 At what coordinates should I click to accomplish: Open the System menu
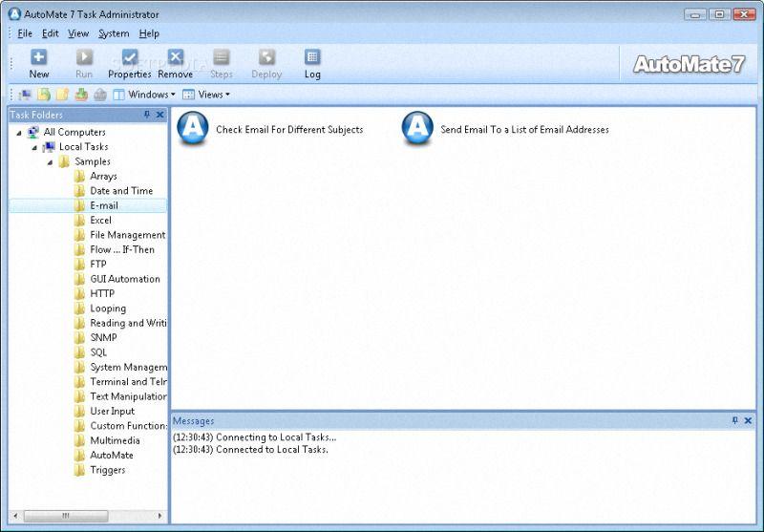tap(114, 33)
